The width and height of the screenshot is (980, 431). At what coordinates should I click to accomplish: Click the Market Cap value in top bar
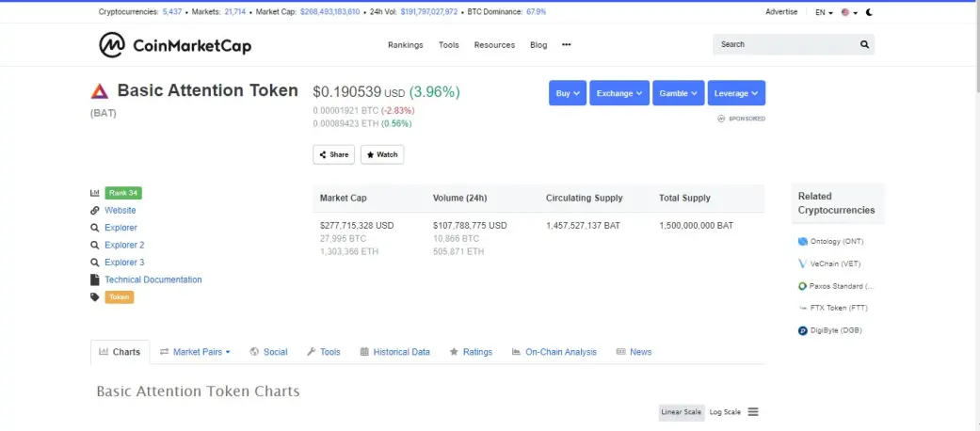click(330, 12)
